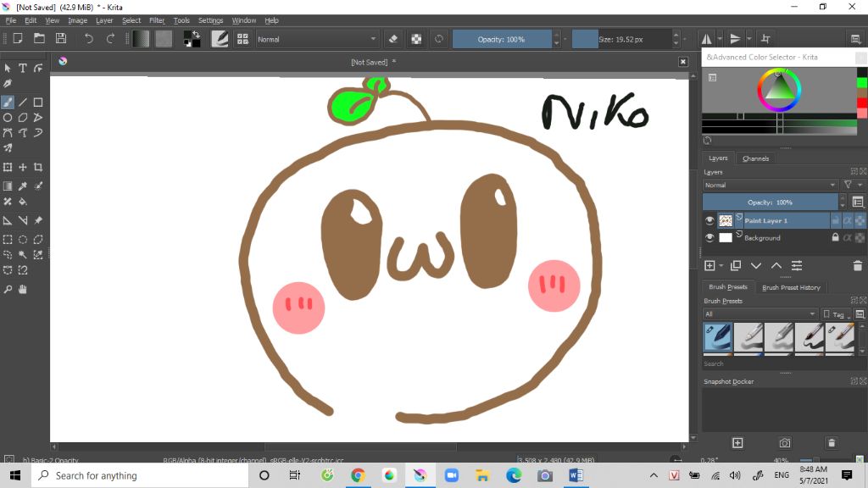868x488 pixels.
Task: Toggle eraser mode in toolbar
Action: pyautogui.click(x=393, y=39)
